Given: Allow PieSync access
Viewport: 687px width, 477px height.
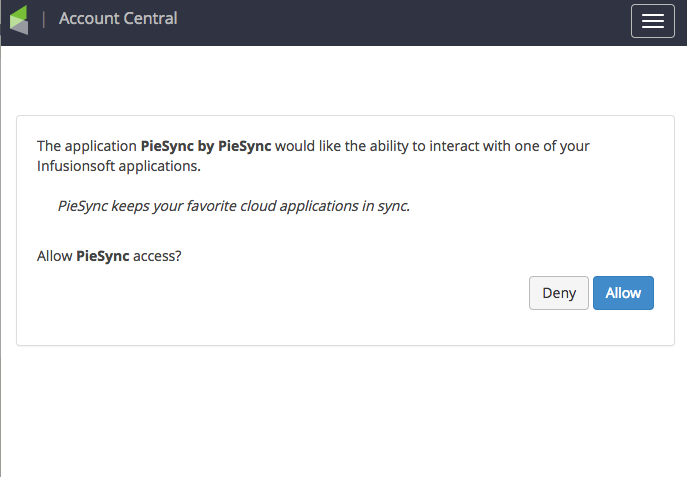Looking at the screenshot, I should 623,293.
